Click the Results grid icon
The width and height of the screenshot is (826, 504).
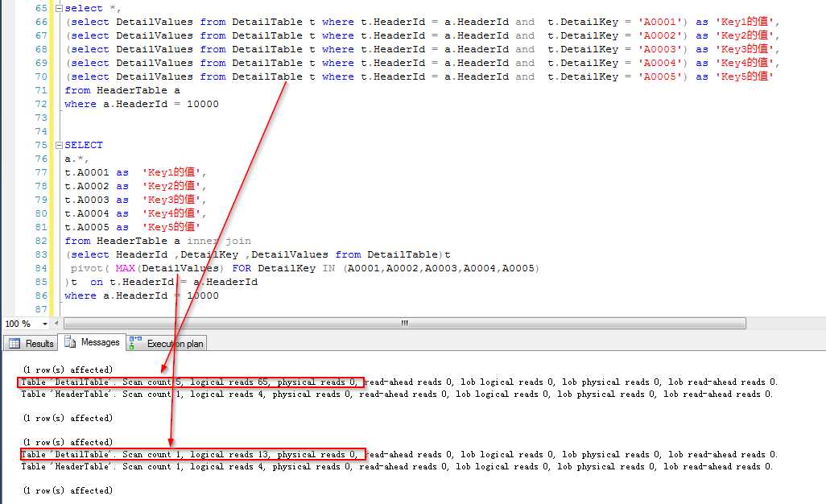click(14, 343)
